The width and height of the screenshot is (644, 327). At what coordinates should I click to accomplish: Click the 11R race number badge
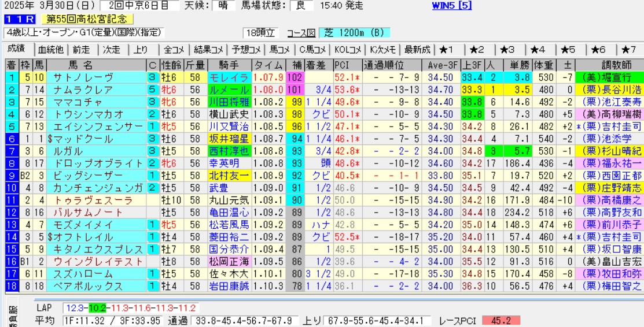click(x=20, y=19)
